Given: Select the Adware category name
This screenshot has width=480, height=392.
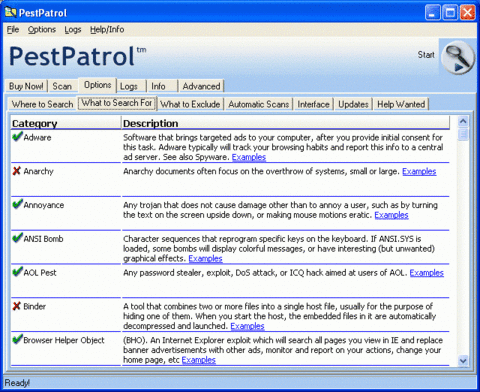Looking at the screenshot, I should [x=37, y=137].
